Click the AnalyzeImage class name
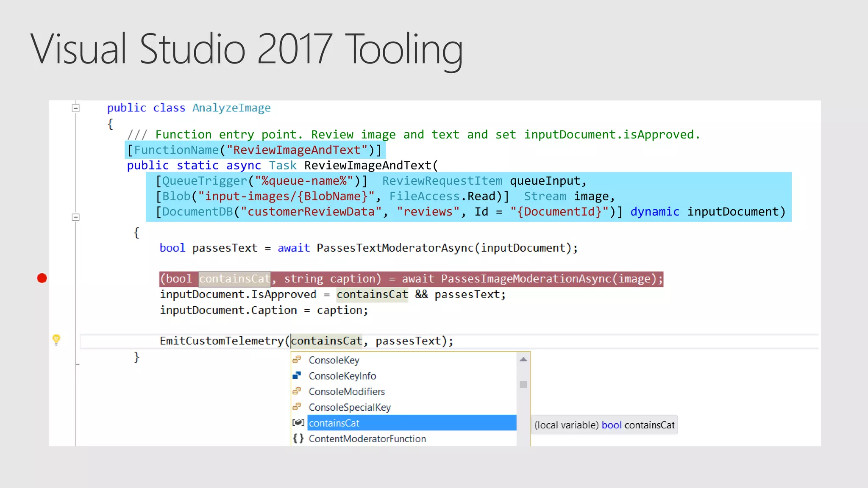 (x=231, y=108)
